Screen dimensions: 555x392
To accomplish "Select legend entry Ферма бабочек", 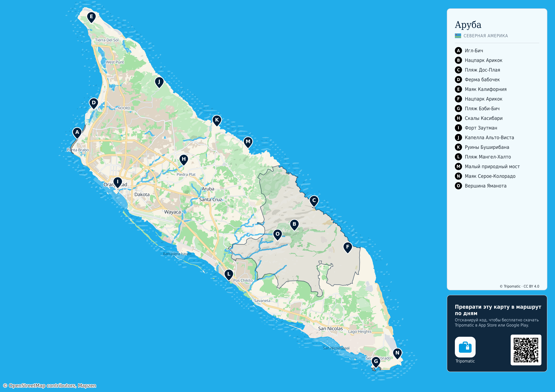I will point(477,80).
